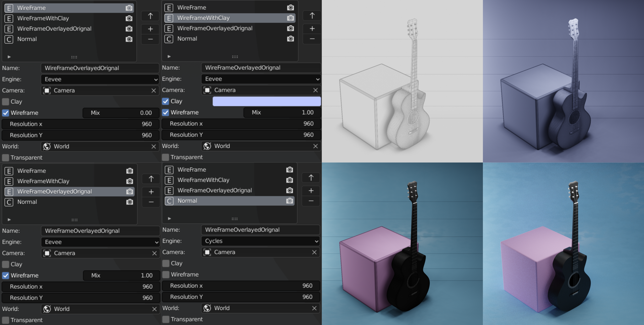The height and width of the screenshot is (325, 644).
Task: Click camera icon on WireFrame row, top-right panel
Action: tap(290, 7)
